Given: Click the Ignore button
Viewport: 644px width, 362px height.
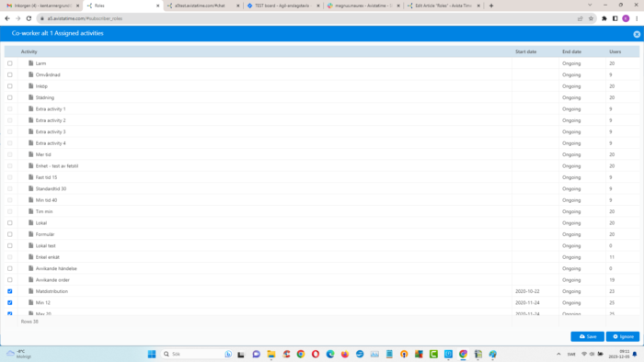Looking at the screenshot, I should point(623,336).
